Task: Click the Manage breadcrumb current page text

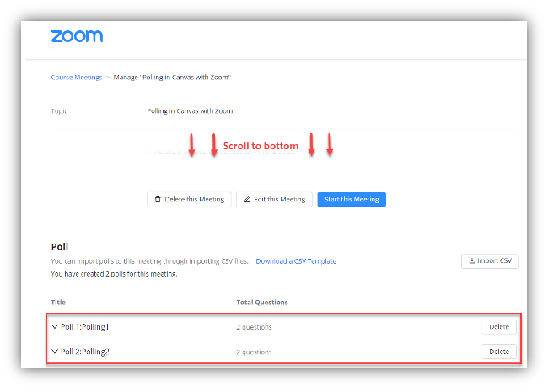Action: point(172,78)
